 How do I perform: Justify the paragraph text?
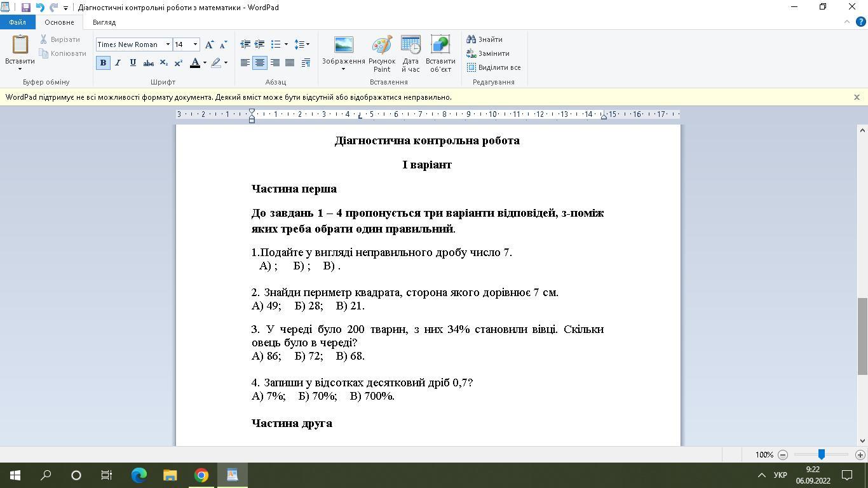[290, 63]
